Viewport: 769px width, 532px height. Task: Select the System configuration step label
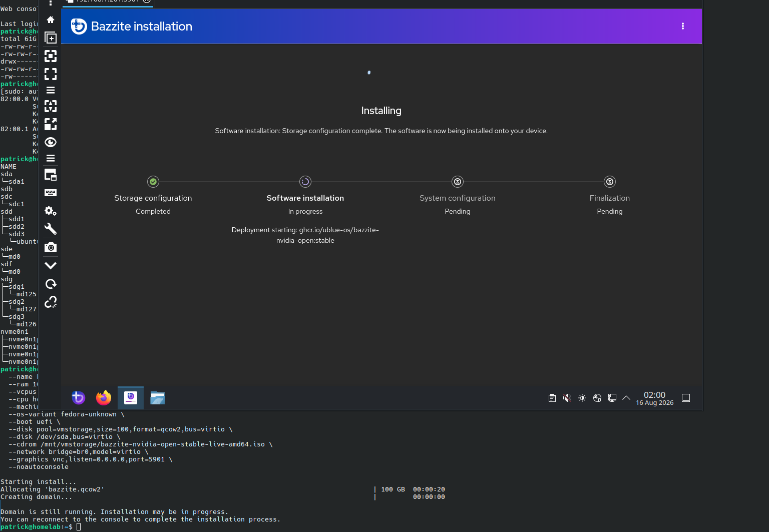point(458,198)
